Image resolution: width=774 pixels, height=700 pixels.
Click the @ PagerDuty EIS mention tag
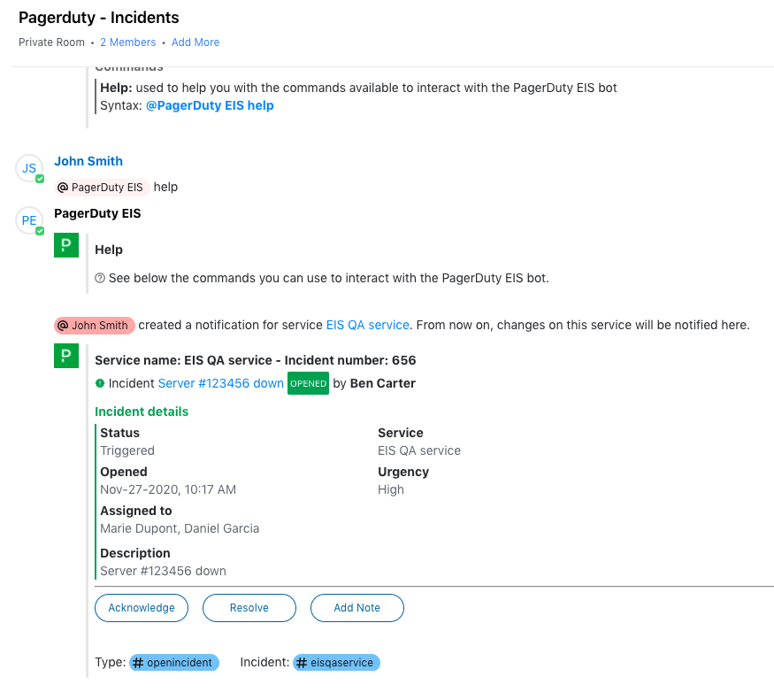(101, 188)
